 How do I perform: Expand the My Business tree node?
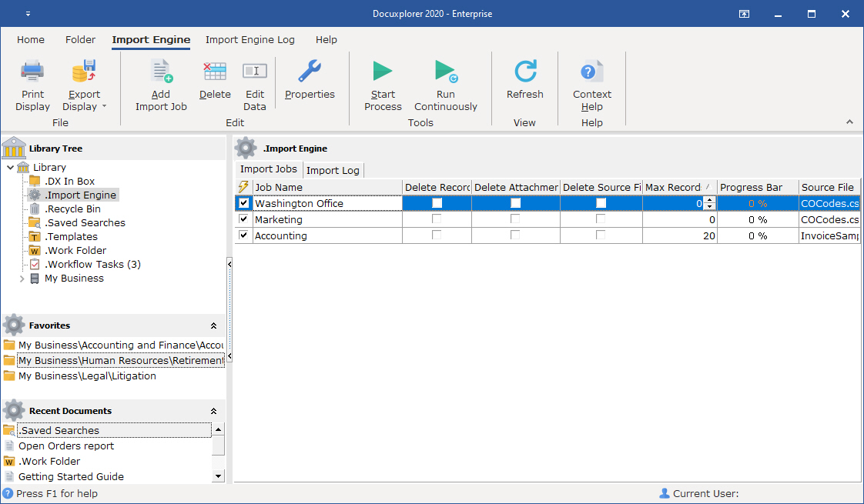tap(22, 279)
